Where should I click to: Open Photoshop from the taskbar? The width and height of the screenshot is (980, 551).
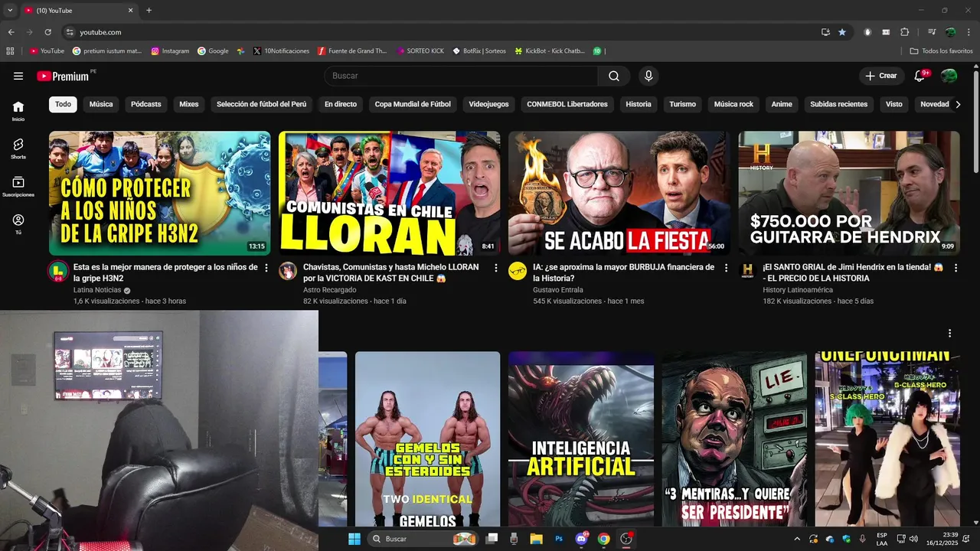point(559,539)
